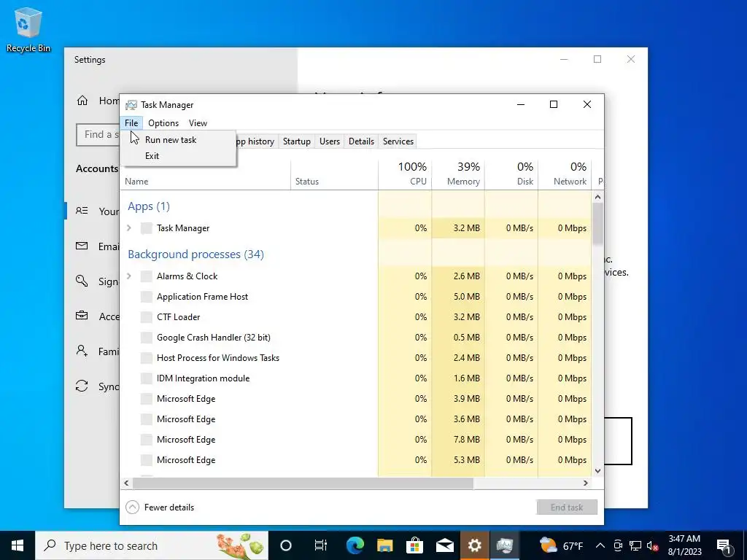Screen dimensions: 747x560
Task: Click the Background processes (34) heading
Action: pyautogui.click(x=196, y=254)
